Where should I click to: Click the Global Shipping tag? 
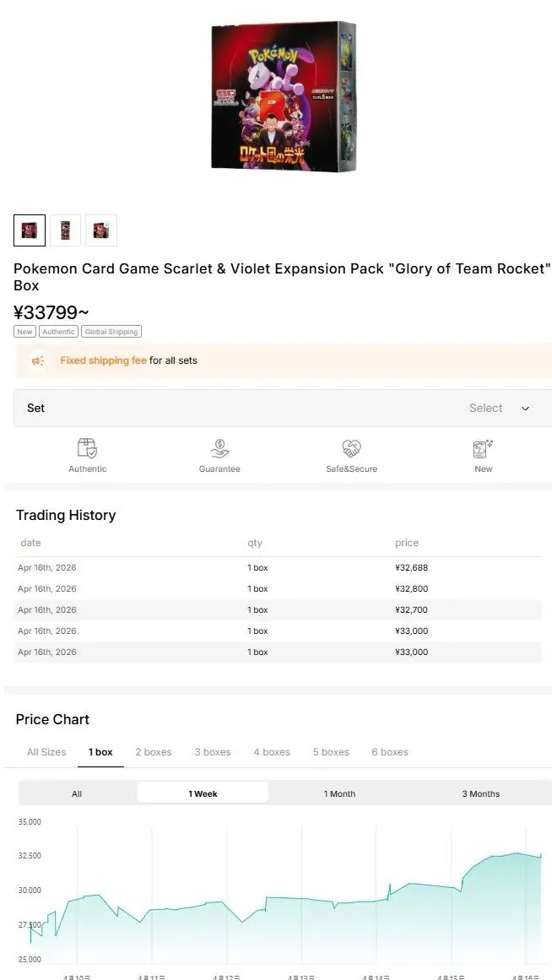point(111,332)
